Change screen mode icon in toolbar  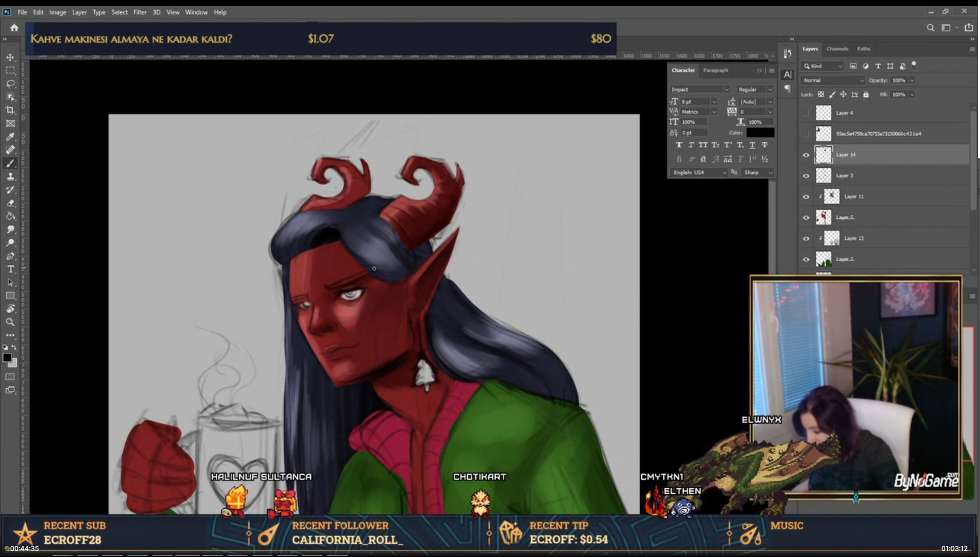(x=10, y=390)
